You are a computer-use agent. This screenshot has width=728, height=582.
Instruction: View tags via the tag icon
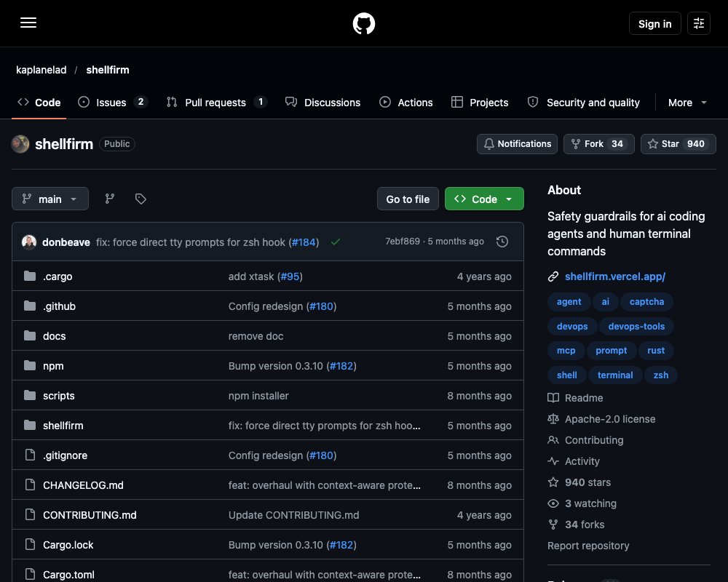141,199
